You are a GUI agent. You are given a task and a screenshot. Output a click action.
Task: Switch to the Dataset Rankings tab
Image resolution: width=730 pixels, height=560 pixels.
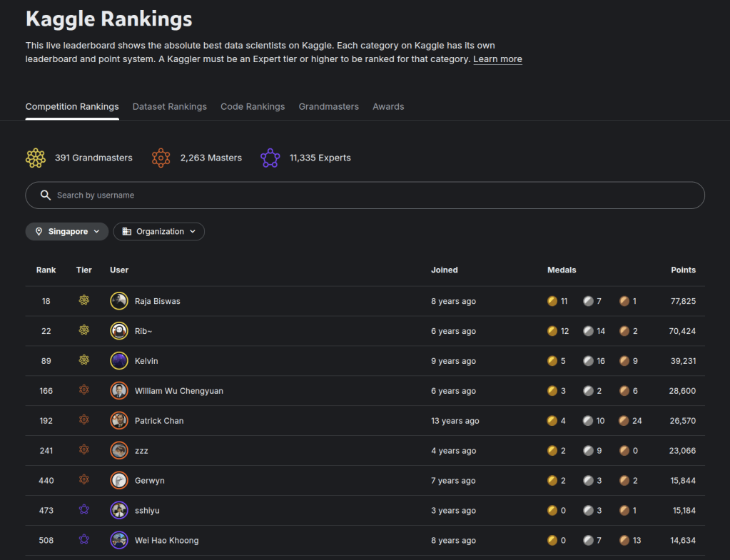coord(170,107)
